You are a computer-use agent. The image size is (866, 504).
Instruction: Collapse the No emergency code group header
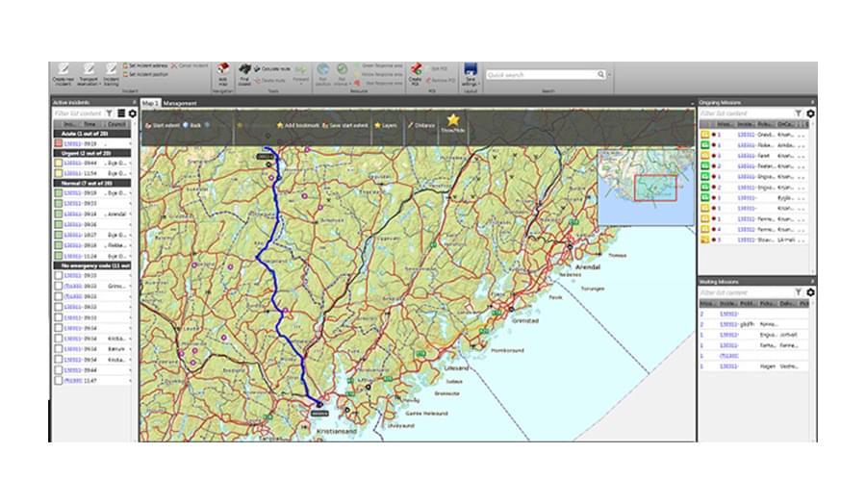(91, 265)
